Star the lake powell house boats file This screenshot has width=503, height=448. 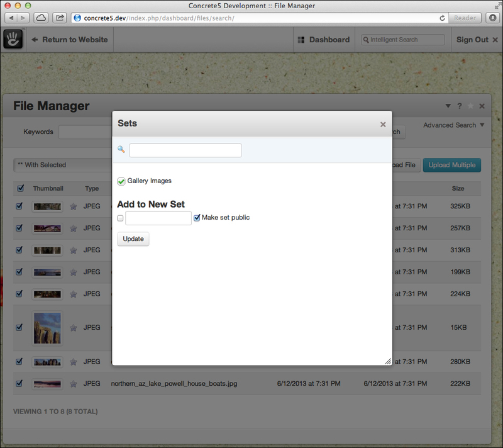tap(74, 383)
